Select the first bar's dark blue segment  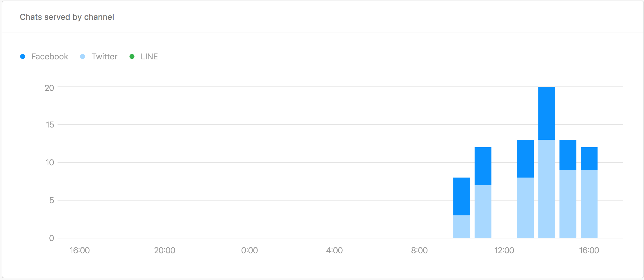coord(462,196)
